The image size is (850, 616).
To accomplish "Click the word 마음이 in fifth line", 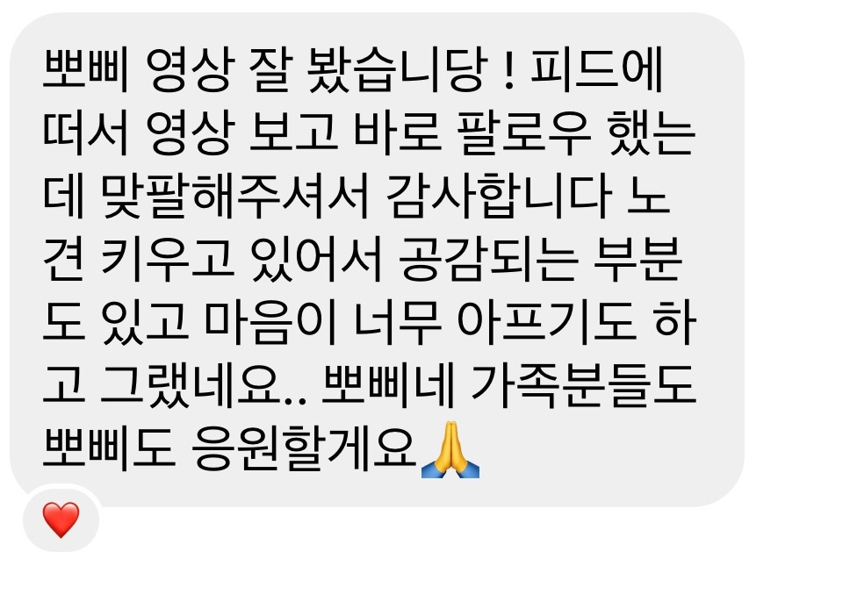I will coord(271,323).
